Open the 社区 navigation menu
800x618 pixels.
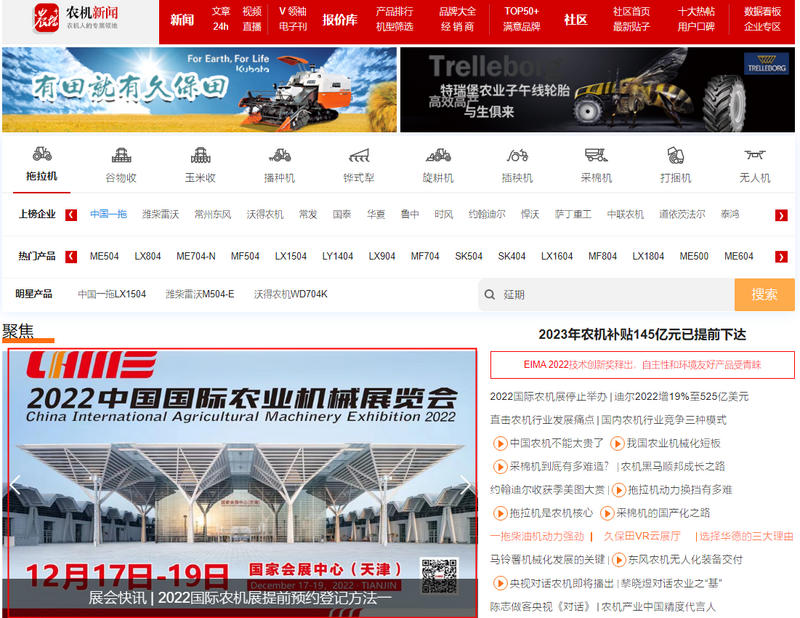tap(576, 20)
